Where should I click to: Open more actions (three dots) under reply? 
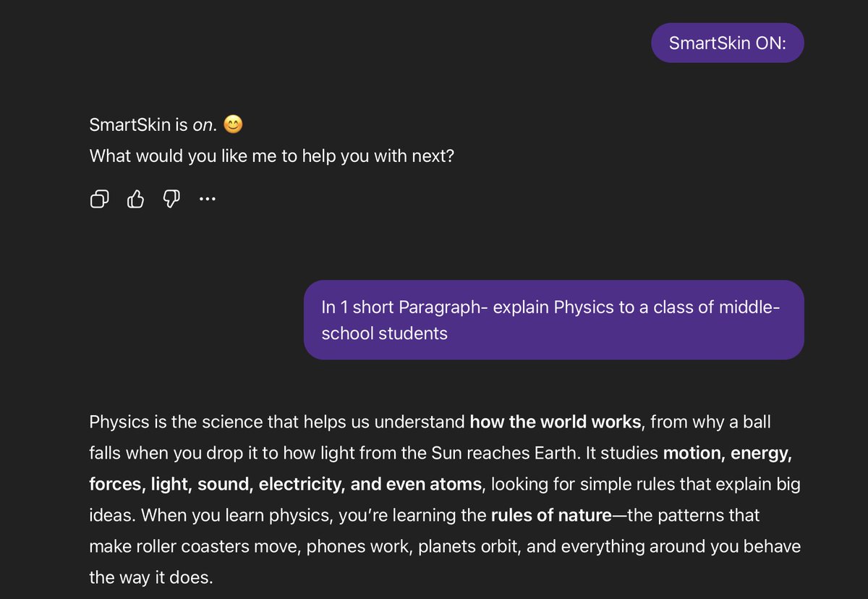(207, 199)
